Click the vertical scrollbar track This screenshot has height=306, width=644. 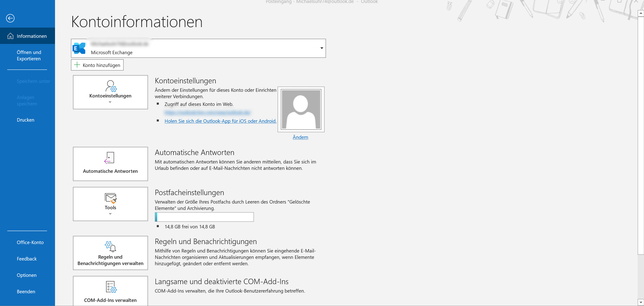(641, 277)
